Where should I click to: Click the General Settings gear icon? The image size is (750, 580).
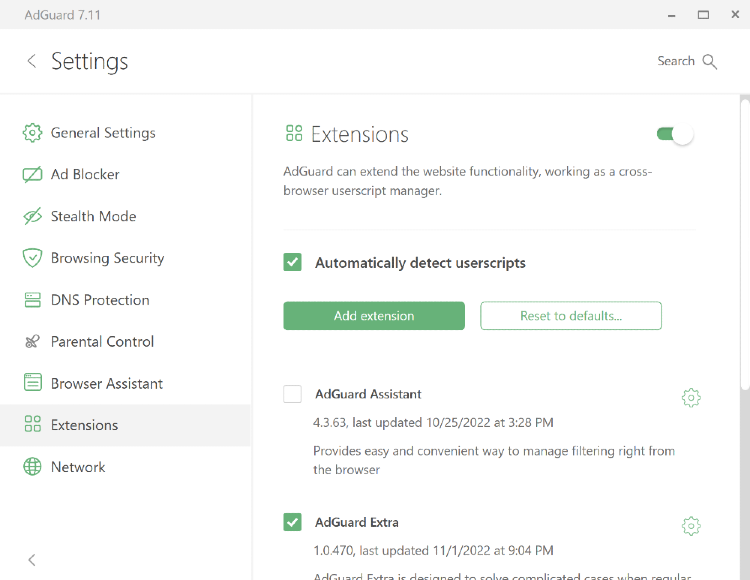pos(32,132)
